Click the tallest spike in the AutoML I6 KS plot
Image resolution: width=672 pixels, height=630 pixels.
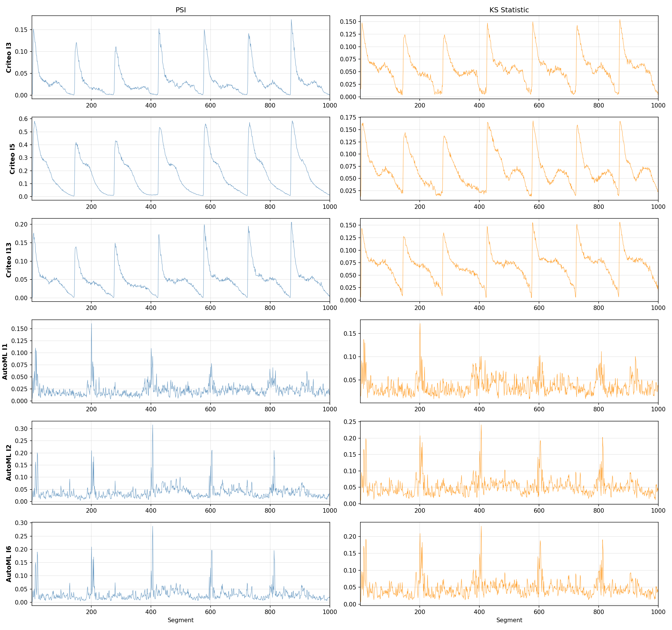tap(481, 527)
